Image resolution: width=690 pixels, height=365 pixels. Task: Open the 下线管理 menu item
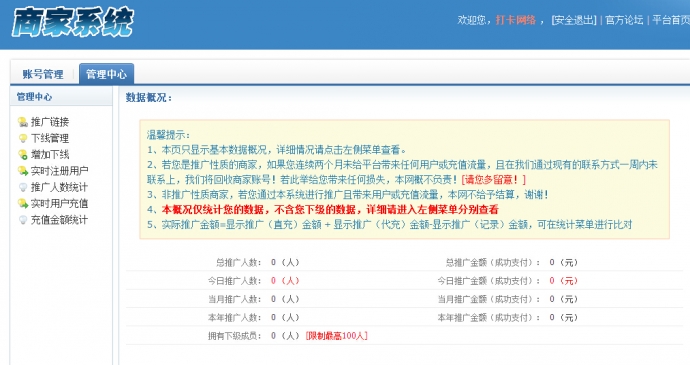point(50,138)
